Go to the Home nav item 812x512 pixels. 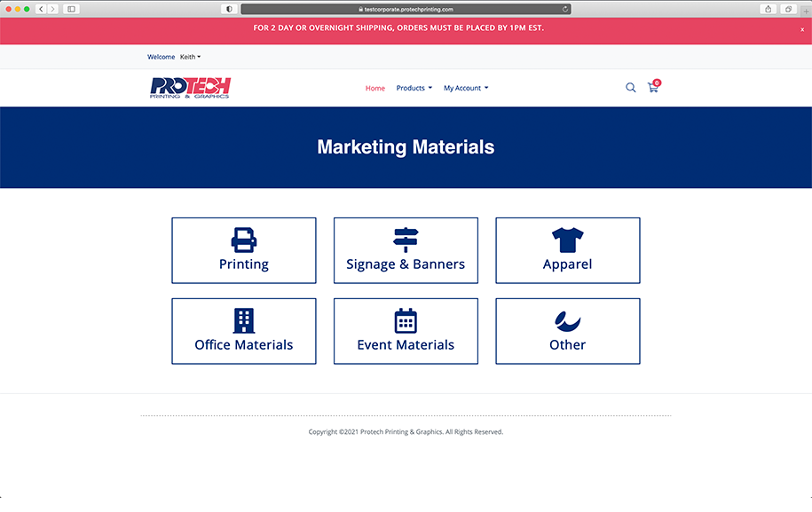pos(375,88)
